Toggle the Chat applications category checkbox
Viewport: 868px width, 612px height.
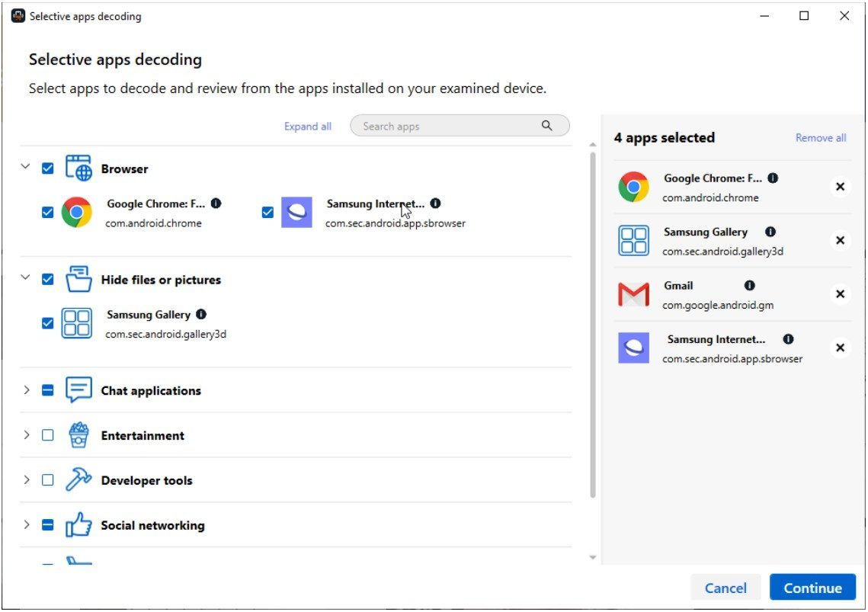click(47, 390)
